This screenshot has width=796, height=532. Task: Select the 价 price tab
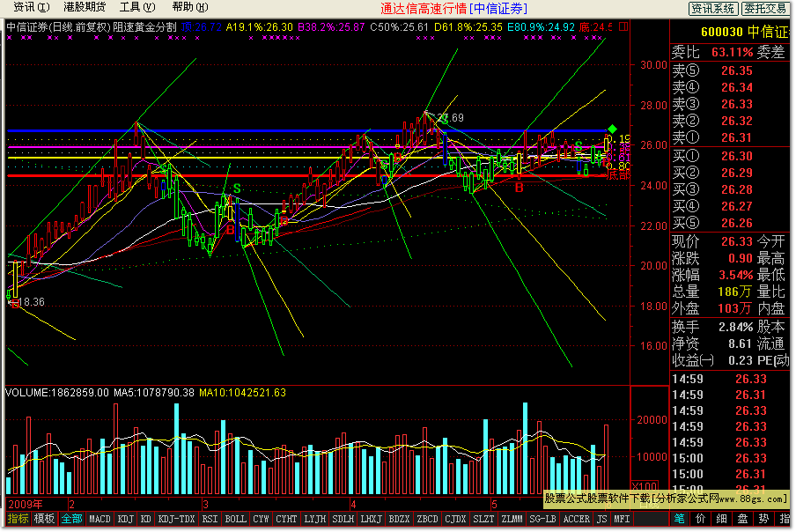[700, 519]
